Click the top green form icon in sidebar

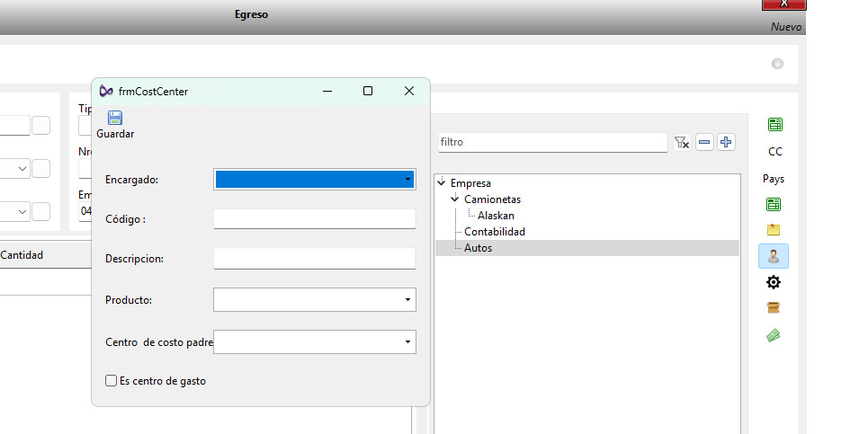(x=774, y=125)
